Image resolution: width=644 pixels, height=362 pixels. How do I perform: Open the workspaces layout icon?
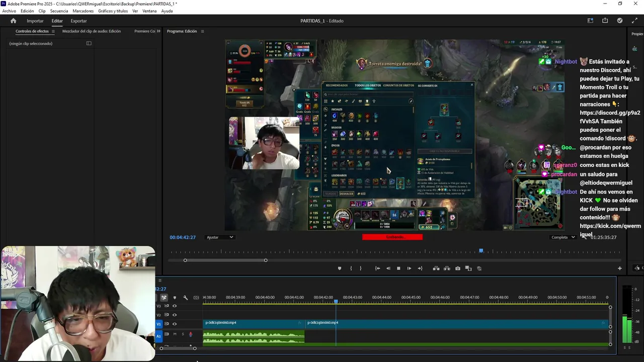[590, 21]
